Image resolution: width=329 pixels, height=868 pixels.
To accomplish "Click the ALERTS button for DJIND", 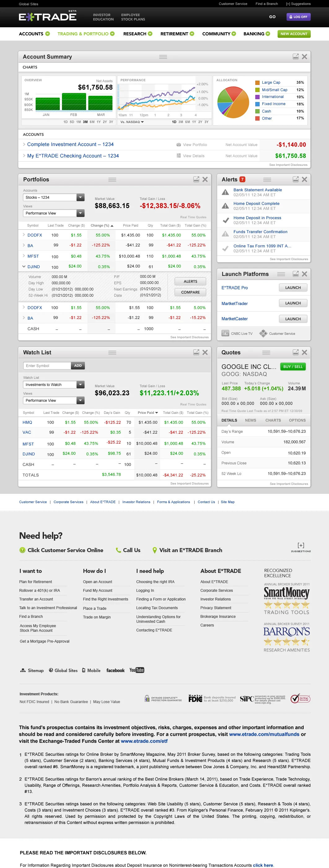I will point(190,281).
